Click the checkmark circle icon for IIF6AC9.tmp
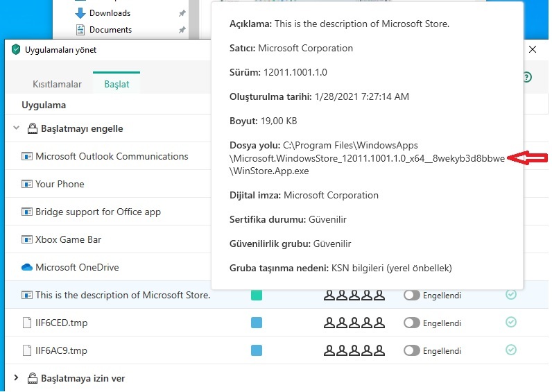 pyautogui.click(x=510, y=350)
